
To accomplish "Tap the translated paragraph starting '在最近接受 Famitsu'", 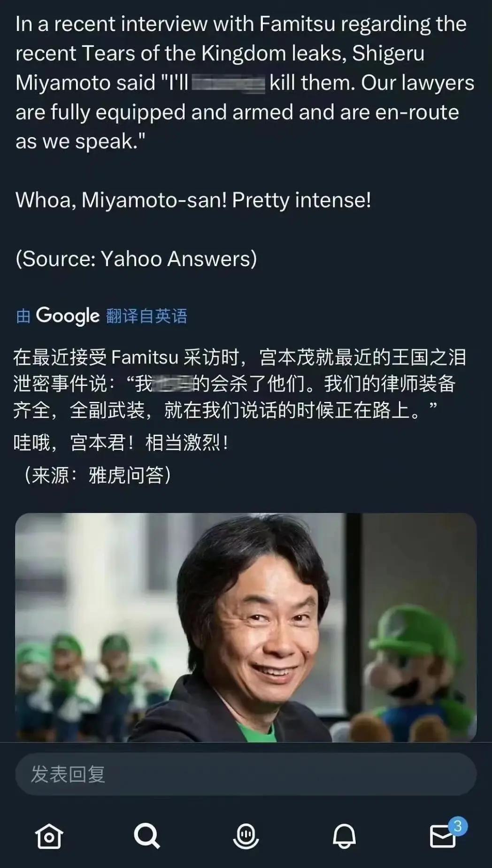I will pyautogui.click(x=239, y=384).
